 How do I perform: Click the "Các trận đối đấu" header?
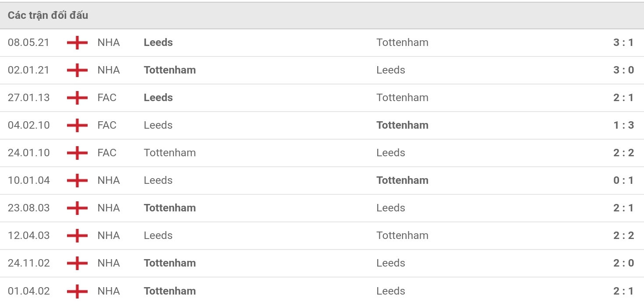[x=48, y=15]
